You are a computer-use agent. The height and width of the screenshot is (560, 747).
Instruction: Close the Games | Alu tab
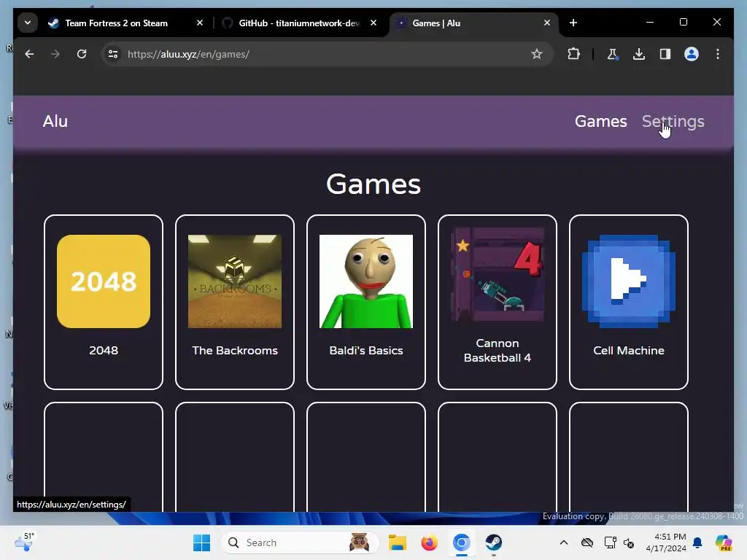(x=547, y=23)
